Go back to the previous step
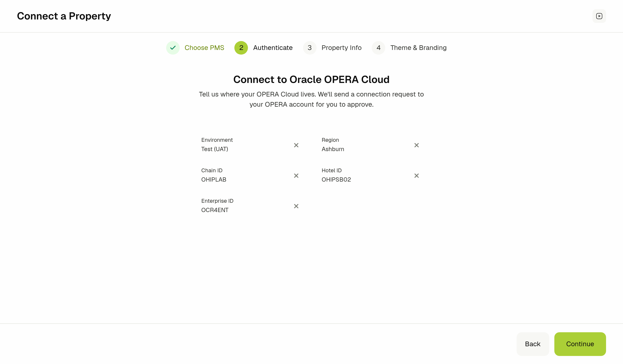 pos(533,344)
